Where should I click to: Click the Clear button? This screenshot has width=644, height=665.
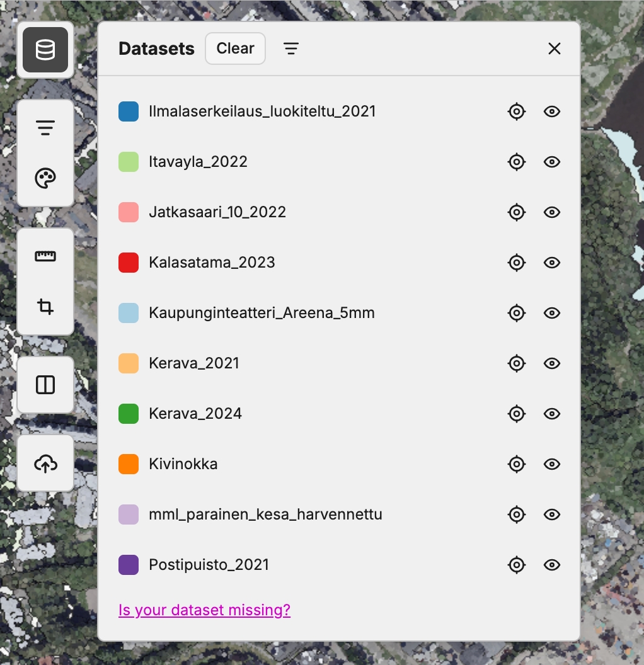tap(235, 48)
